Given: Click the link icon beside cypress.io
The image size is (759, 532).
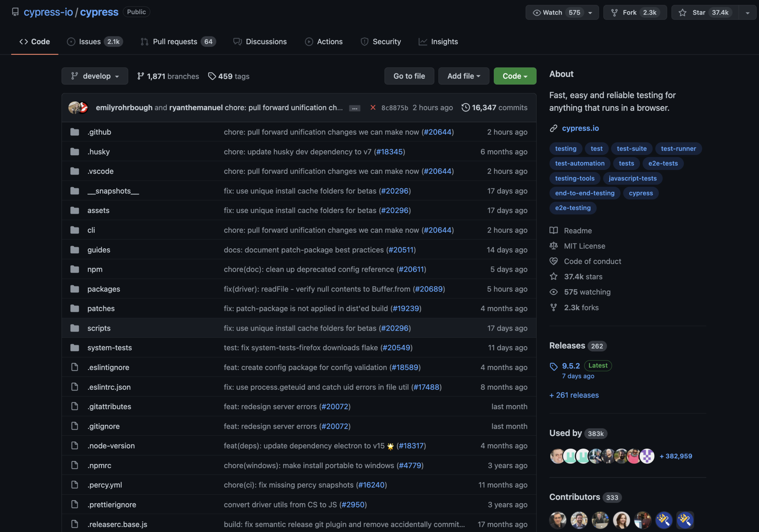Looking at the screenshot, I should tap(554, 128).
